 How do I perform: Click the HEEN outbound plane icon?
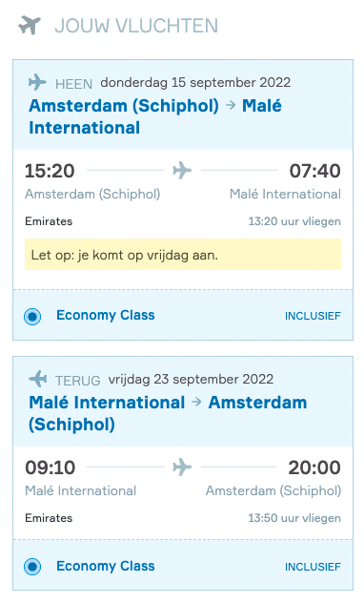[37, 83]
